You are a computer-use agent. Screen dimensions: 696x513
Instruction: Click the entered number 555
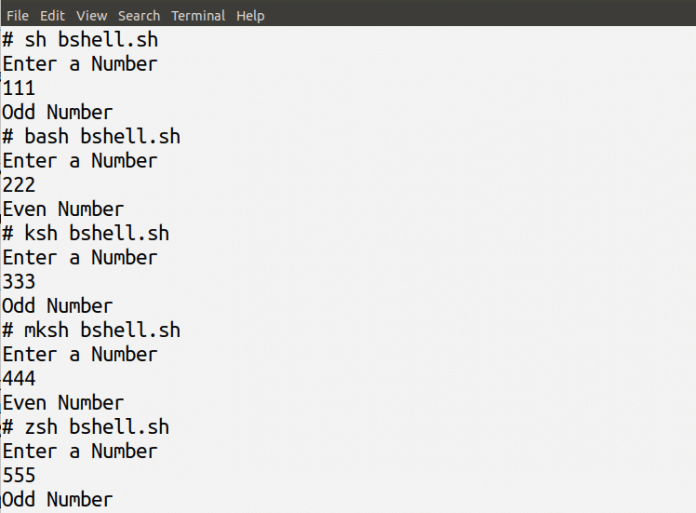tap(19, 475)
